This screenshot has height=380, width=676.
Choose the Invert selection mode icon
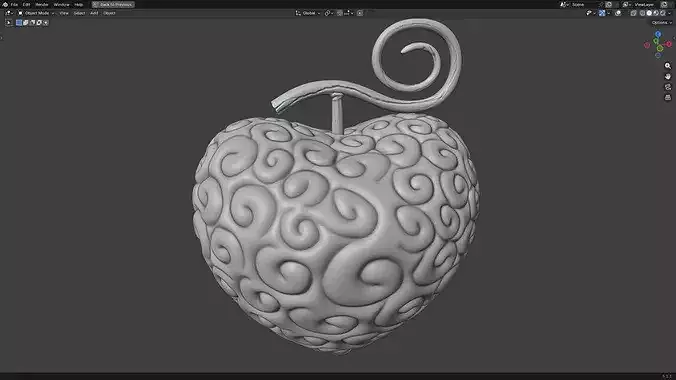[x=39, y=22]
